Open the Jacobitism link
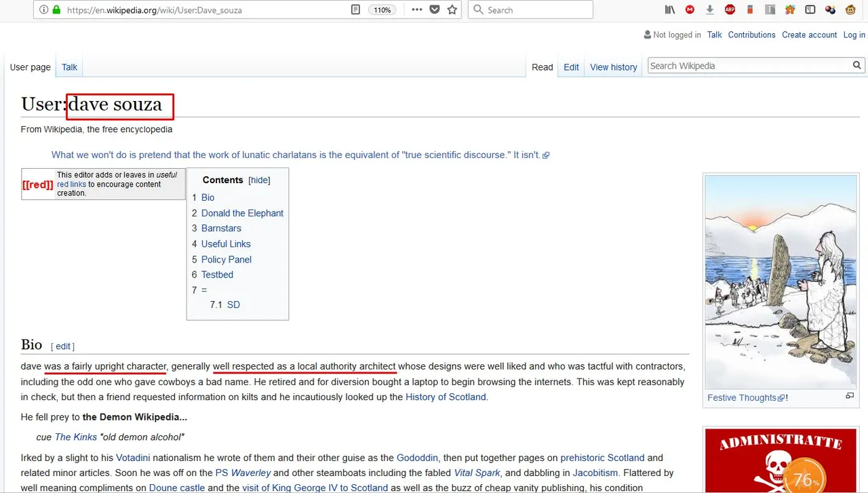Image resolution: width=868 pixels, height=493 pixels. (x=595, y=473)
